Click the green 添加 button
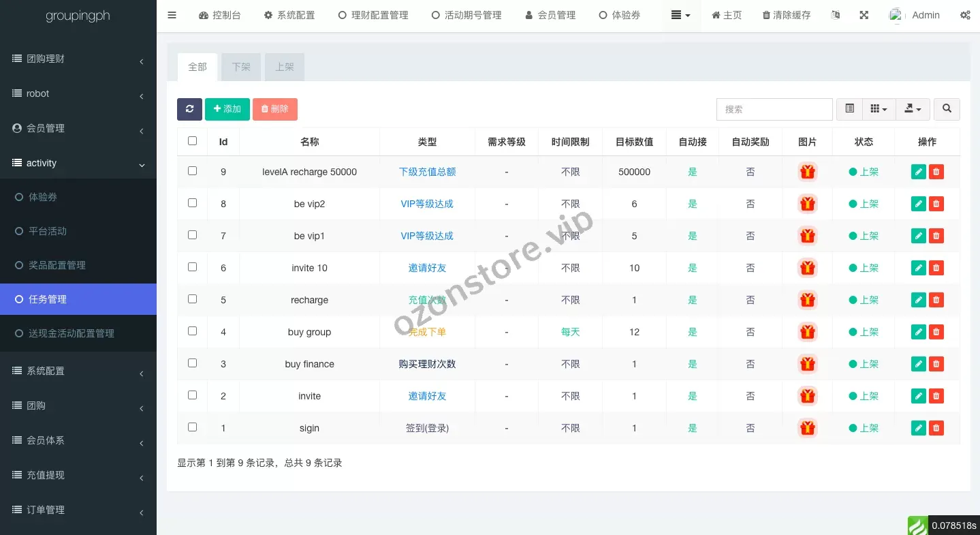 click(227, 109)
